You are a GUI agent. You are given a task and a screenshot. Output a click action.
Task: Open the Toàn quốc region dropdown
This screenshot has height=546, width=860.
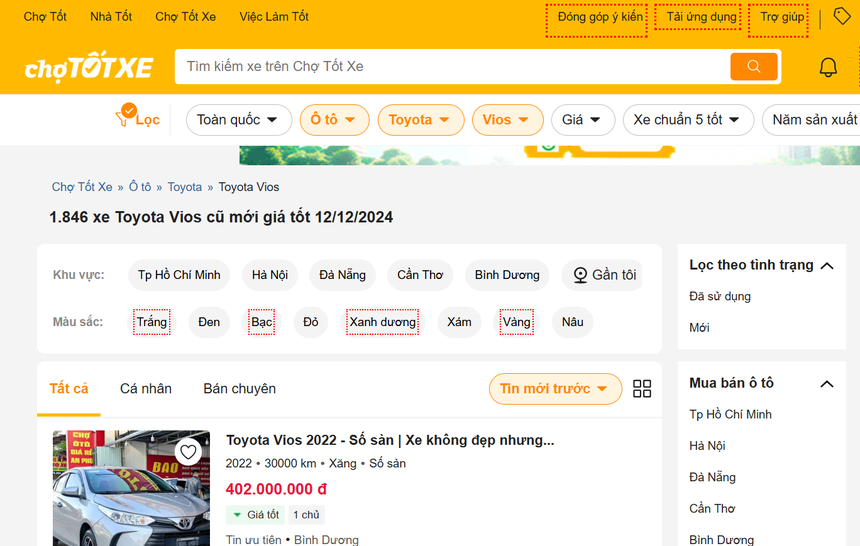(x=239, y=120)
